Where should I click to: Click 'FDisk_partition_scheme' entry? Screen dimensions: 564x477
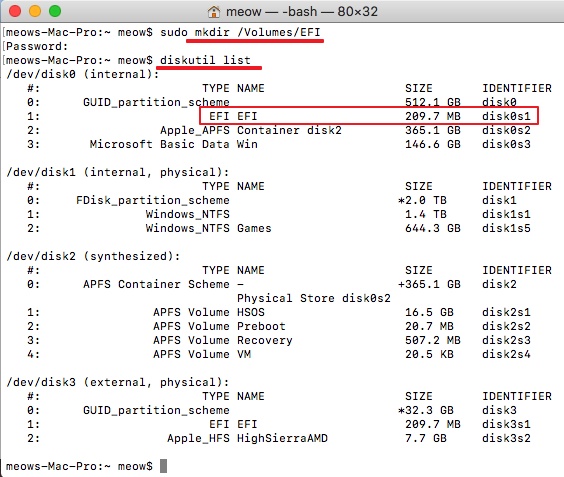point(153,200)
